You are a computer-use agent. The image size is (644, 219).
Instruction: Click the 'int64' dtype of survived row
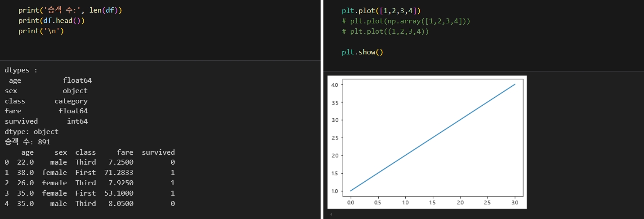[x=77, y=121]
